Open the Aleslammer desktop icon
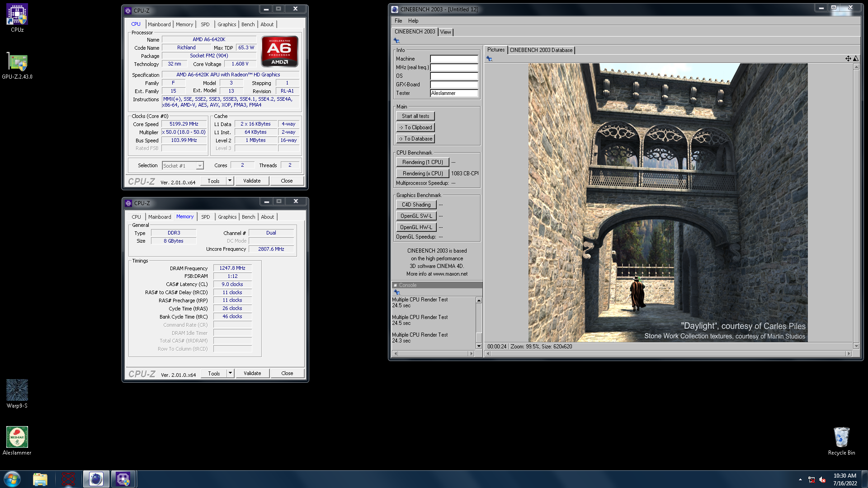868x488 pixels. [x=17, y=441]
